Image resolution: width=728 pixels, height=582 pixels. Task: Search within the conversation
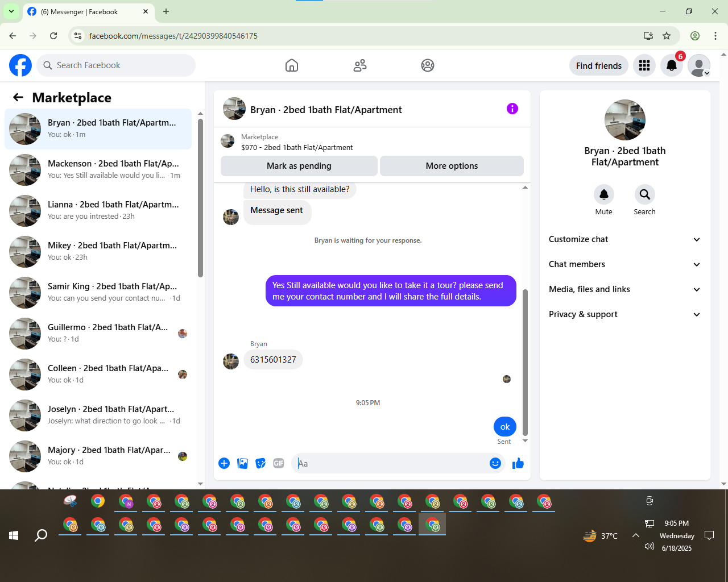tap(645, 194)
